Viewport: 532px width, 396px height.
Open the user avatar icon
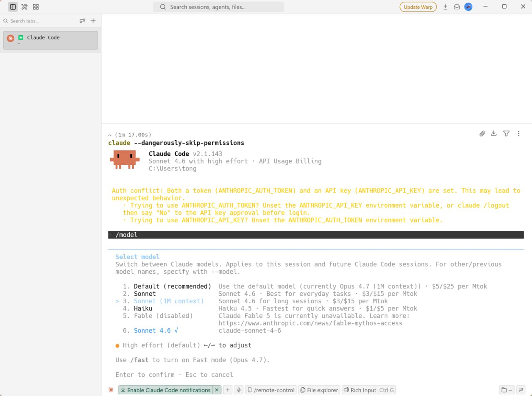coord(468,7)
